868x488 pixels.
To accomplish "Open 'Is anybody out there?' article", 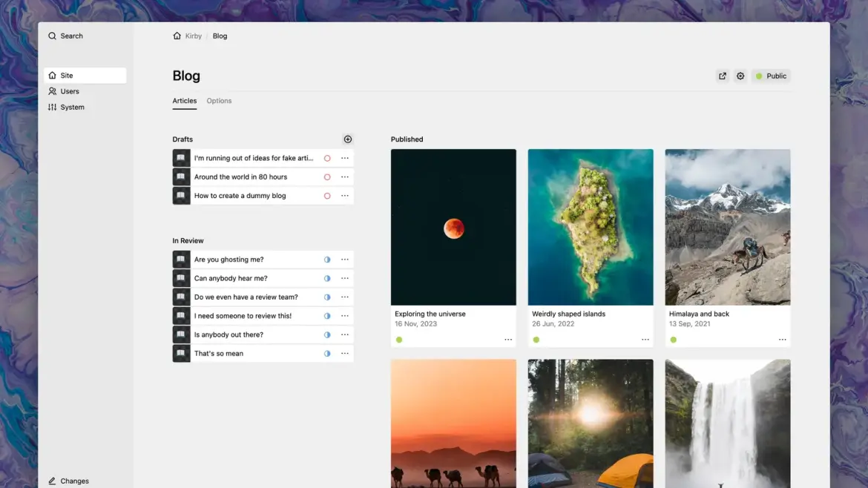I will pos(228,334).
